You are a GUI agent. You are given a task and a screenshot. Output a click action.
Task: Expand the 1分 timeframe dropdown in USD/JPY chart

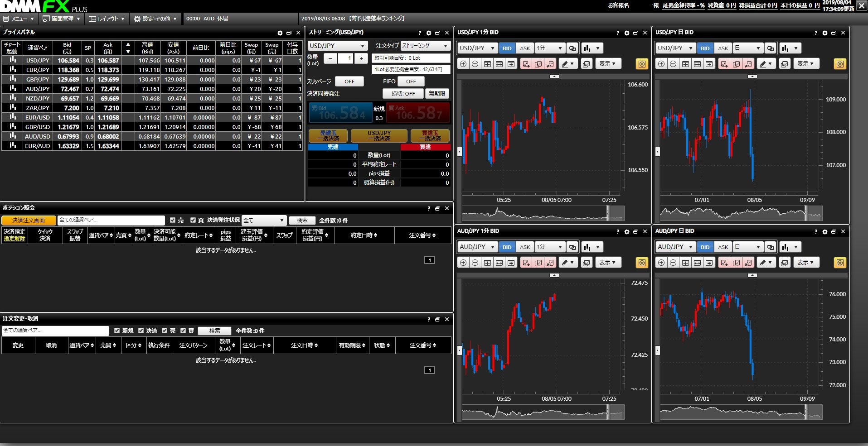click(x=549, y=48)
